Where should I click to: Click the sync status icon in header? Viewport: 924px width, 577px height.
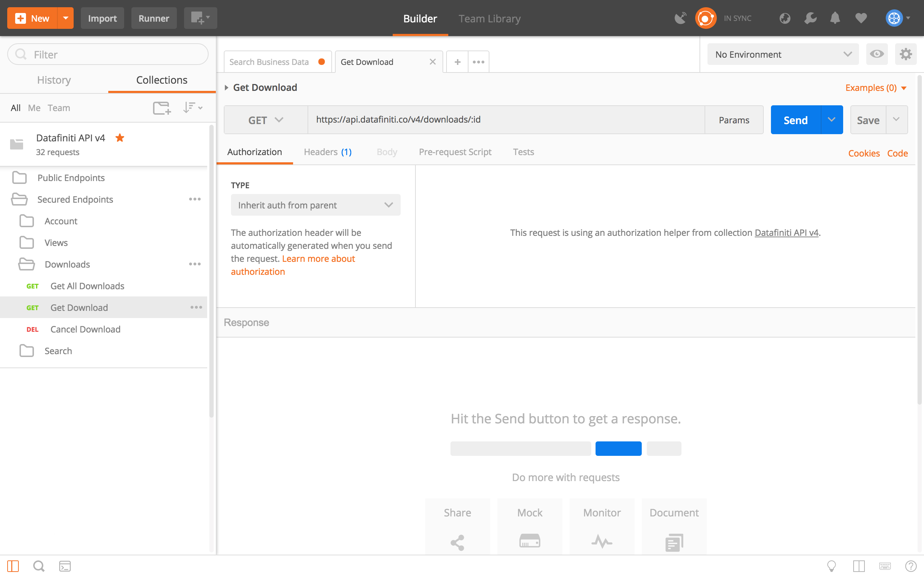(x=706, y=18)
